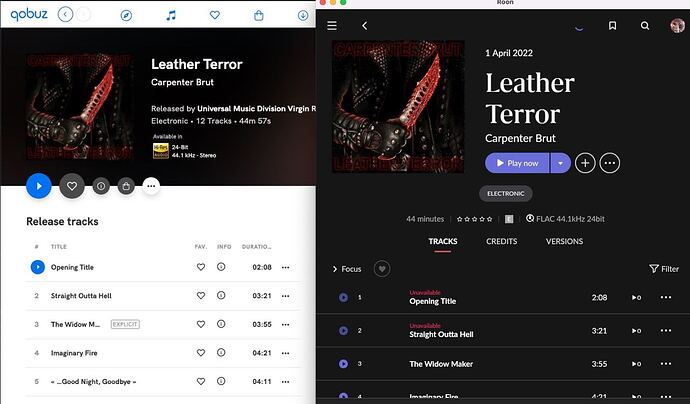This screenshot has height=404, width=690.
Task: Favorite Straight Outta Hell in Qobuz list
Action: pos(201,295)
